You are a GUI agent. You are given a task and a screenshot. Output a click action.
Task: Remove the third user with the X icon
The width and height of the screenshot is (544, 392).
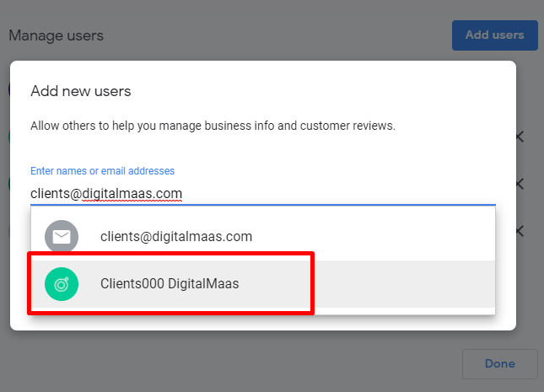point(520,231)
